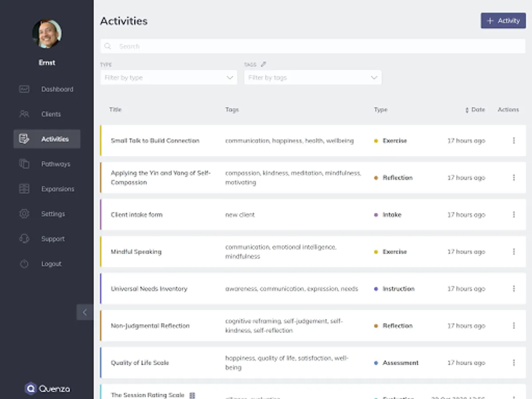
Task: Click the Support headset icon
Action: point(24,239)
